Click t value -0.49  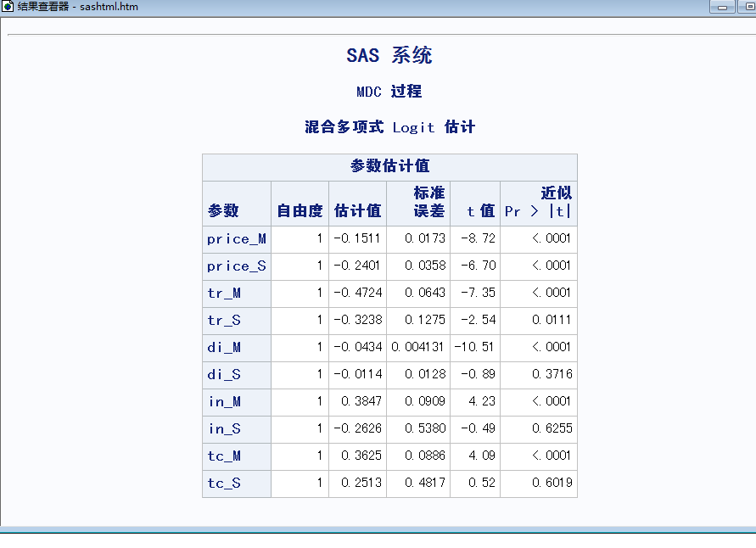[x=478, y=428]
